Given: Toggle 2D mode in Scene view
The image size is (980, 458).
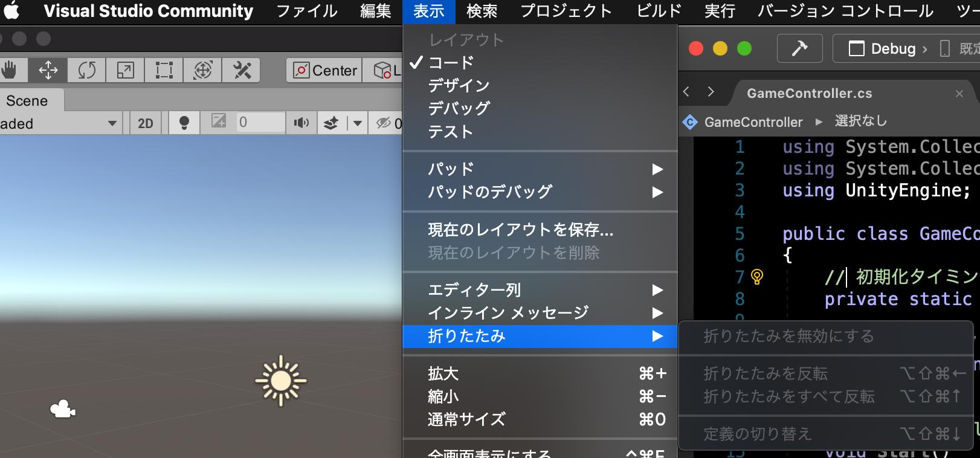Looking at the screenshot, I should pos(146,123).
